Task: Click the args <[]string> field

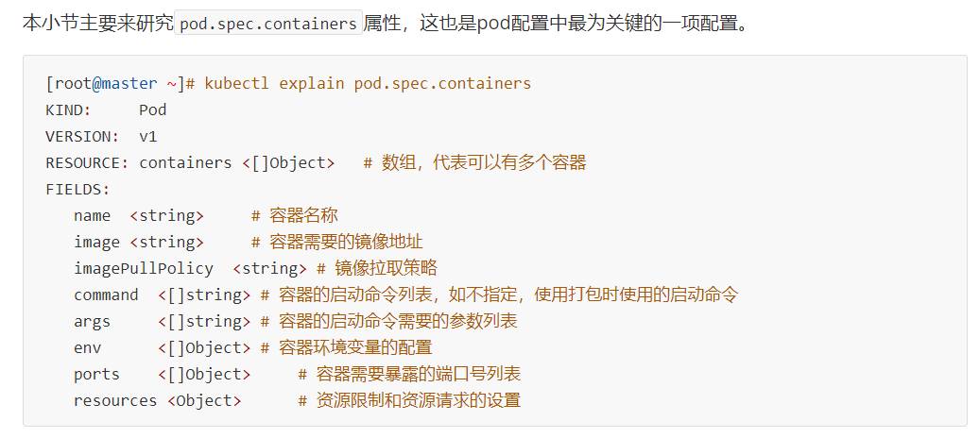Action: tap(162, 321)
